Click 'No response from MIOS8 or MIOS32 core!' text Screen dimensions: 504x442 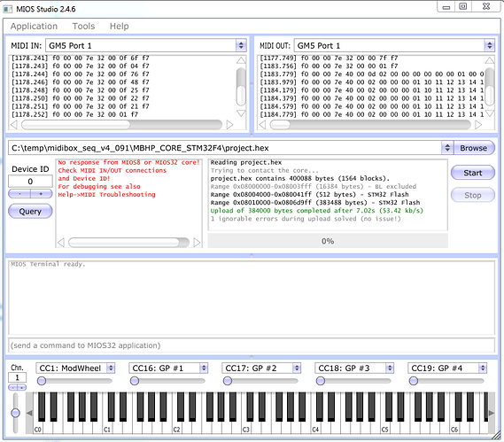[129, 162]
